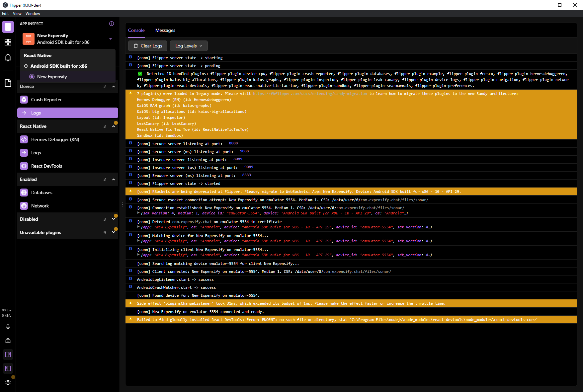Viewport: 583px width, 392px height.
Task: Open the fbflipper.com sandy-migration link
Action: [310, 94]
